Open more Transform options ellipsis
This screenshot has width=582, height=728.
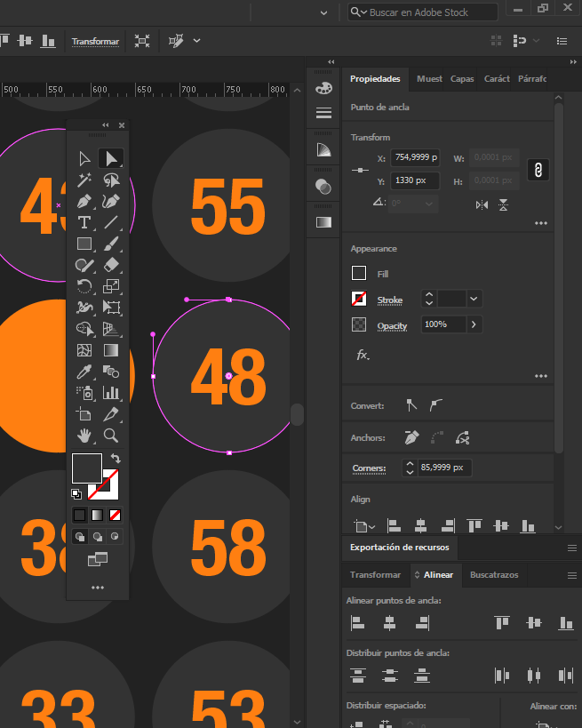coord(541,223)
